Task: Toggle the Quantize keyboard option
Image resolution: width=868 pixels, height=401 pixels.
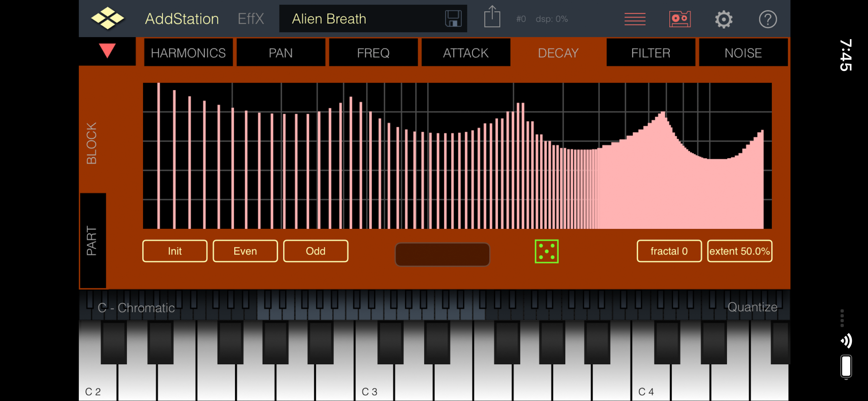Action: pyautogui.click(x=752, y=307)
